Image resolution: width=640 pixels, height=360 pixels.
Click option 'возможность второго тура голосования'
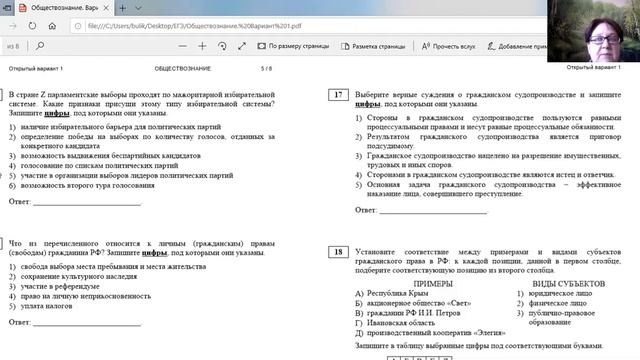click(x=88, y=185)
